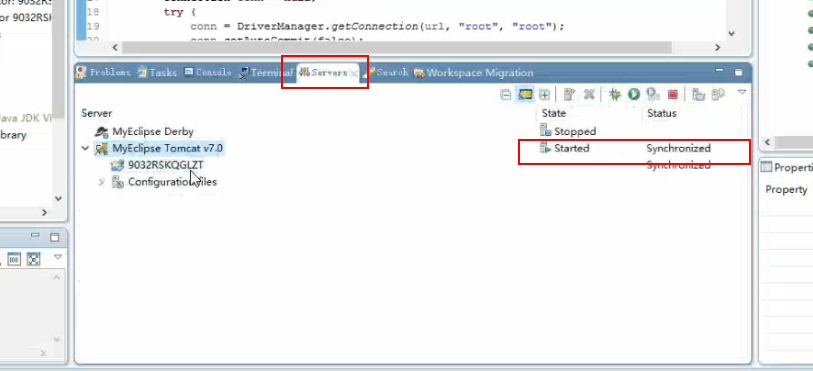Screen dimensions: 813x371
Task: Click the Synchronized status of 9032RSKQGLZT
Action: point(678,165)
